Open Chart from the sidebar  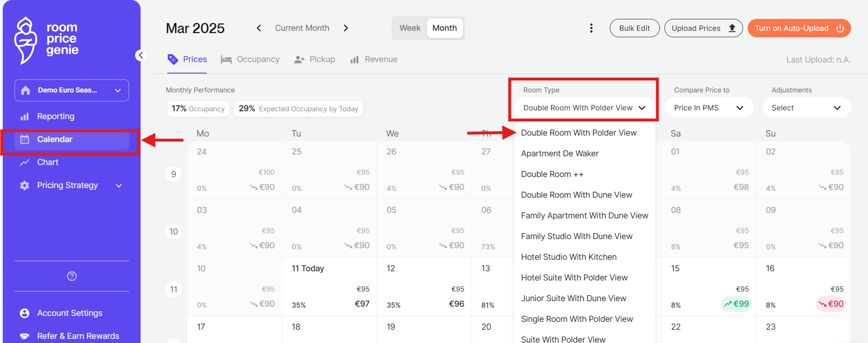tap(47, 162)
